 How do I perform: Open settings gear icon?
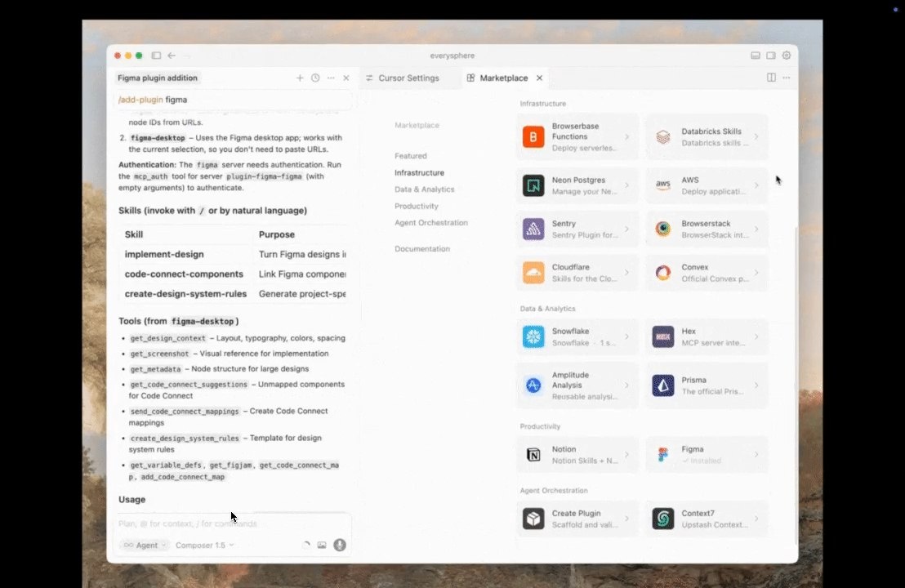[x=786, y=56]
